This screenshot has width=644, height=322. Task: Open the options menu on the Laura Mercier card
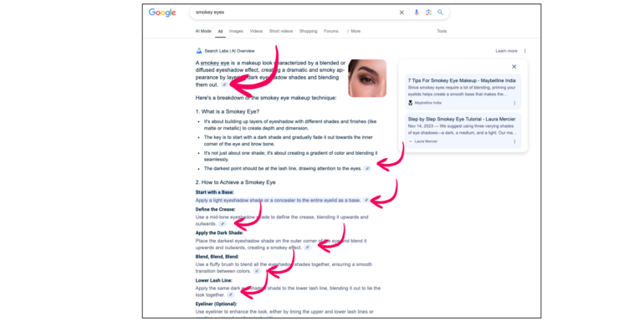514,141
